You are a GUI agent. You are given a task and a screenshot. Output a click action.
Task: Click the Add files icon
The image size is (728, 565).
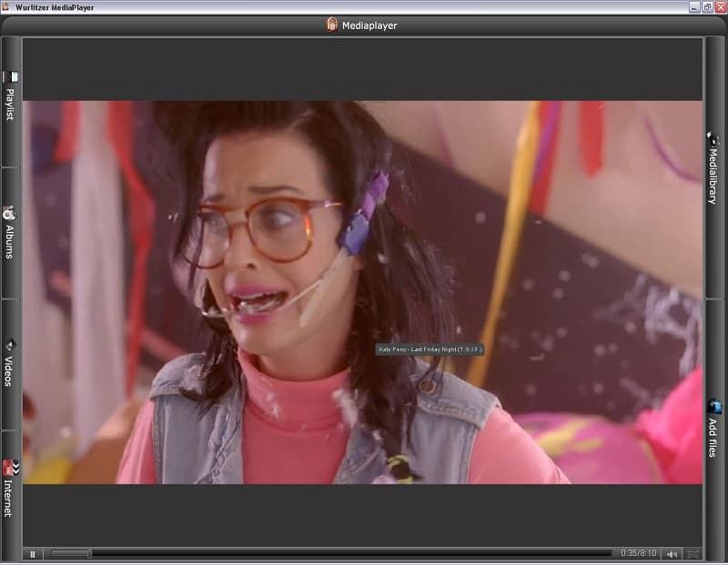coord(714,406)
